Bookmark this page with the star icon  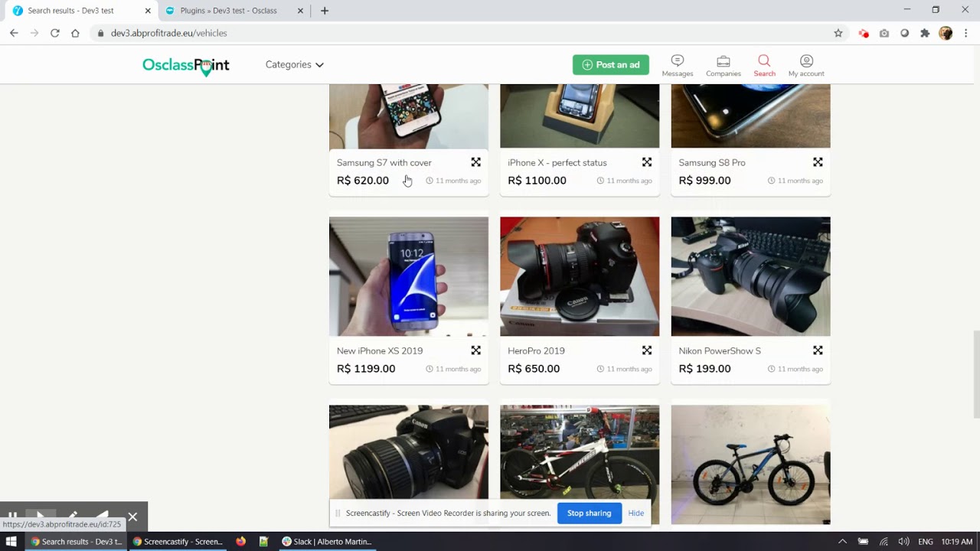pos(838,33)
